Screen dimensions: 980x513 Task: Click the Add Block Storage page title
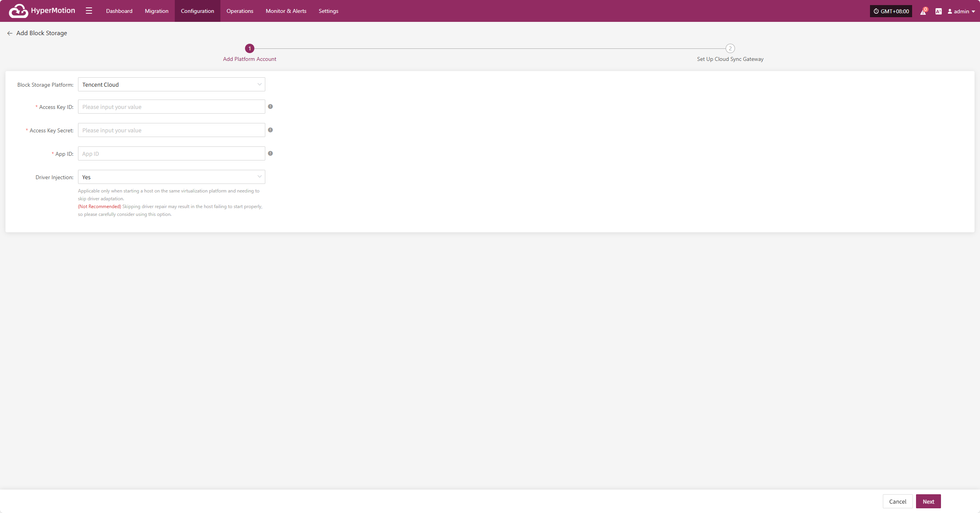click(42, 33)
